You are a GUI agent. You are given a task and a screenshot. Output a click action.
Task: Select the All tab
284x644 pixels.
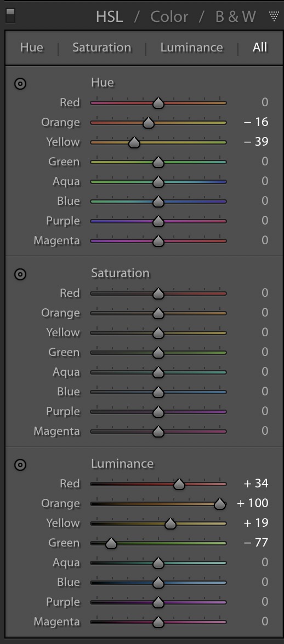point(260,48)
